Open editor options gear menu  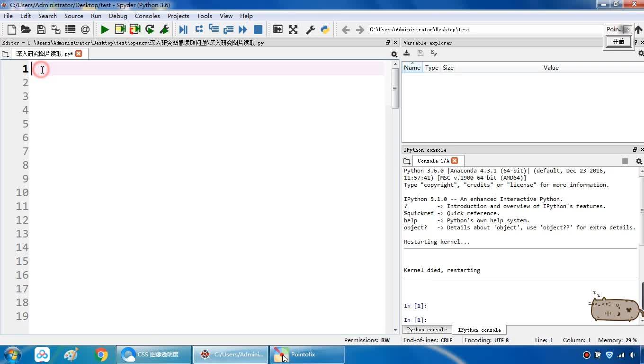point(394,54)
